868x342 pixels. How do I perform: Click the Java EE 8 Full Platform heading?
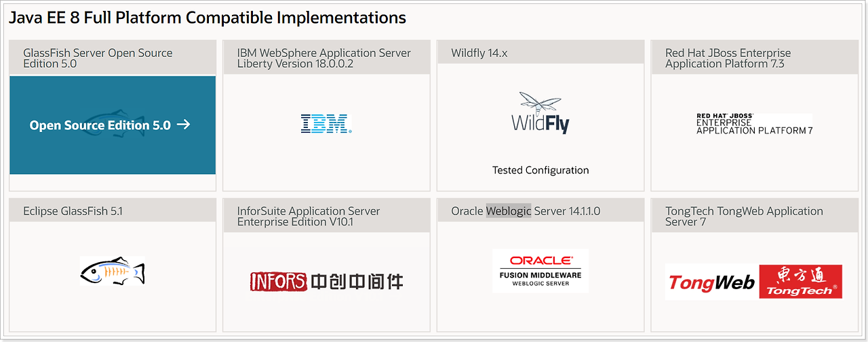pyautogui.click(x=208, y=18)
